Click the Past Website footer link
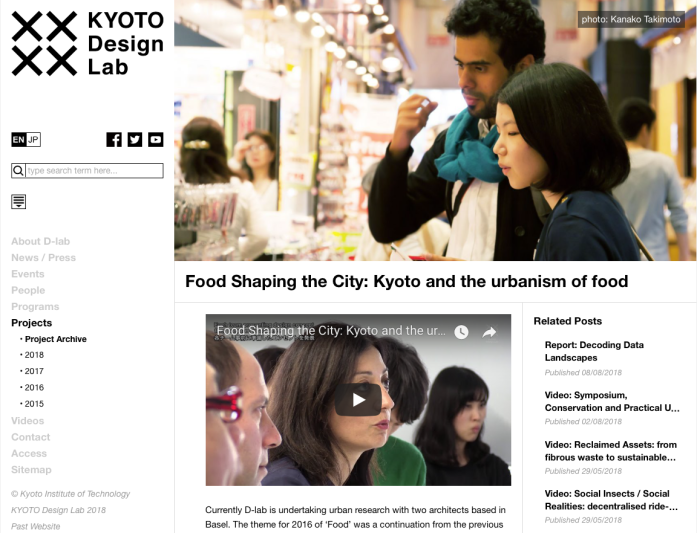 36,526
